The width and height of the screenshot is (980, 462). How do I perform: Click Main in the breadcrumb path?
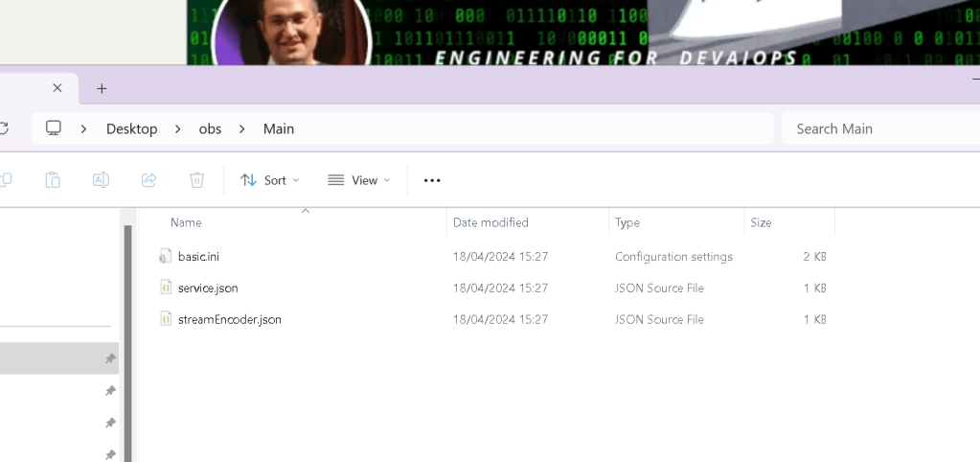[x=279, y=128]
